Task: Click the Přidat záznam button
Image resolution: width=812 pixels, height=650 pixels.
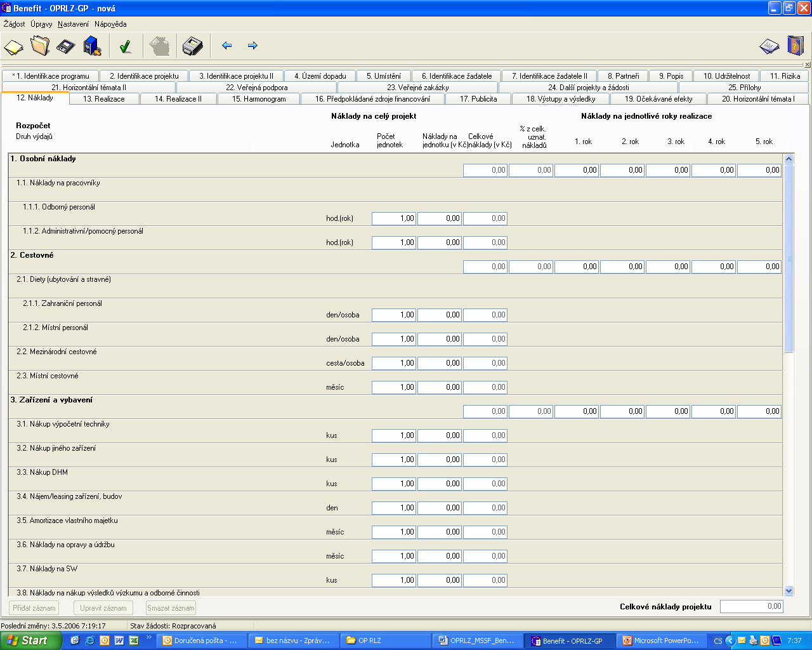Action: pos(34,607)
